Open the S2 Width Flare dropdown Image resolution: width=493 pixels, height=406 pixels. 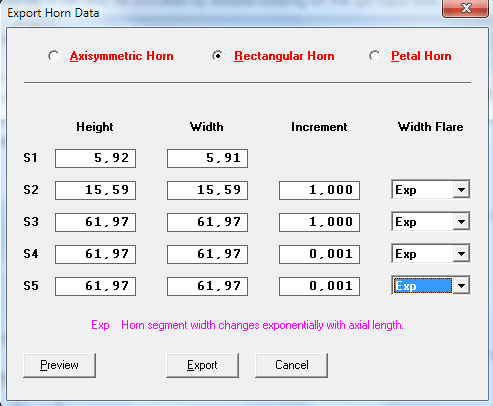click(x=461, y=190)
